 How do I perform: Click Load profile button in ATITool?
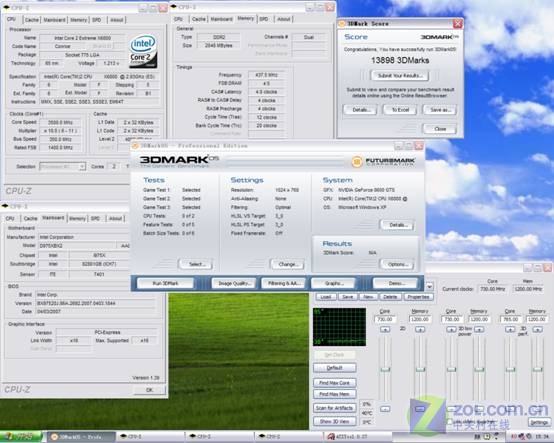click(325, 297)
